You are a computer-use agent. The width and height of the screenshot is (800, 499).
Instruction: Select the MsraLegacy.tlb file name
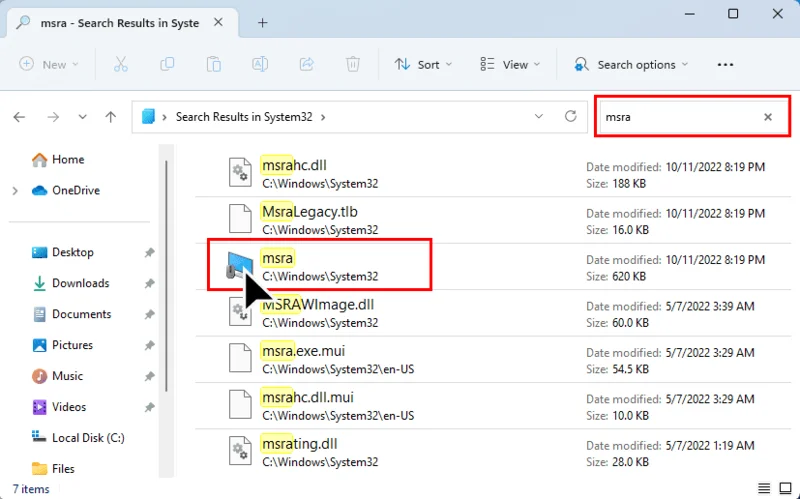tap(310, 212)
